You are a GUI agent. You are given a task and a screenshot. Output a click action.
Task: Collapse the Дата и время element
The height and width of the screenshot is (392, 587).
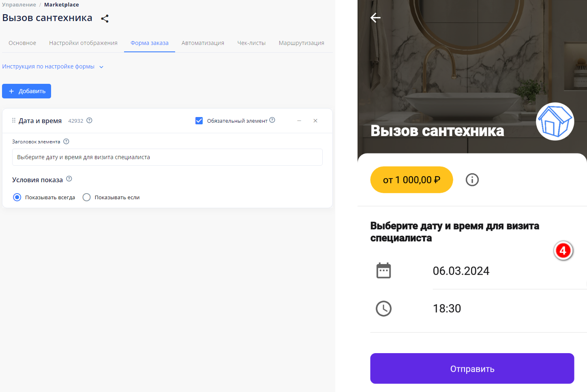(299, 121)
